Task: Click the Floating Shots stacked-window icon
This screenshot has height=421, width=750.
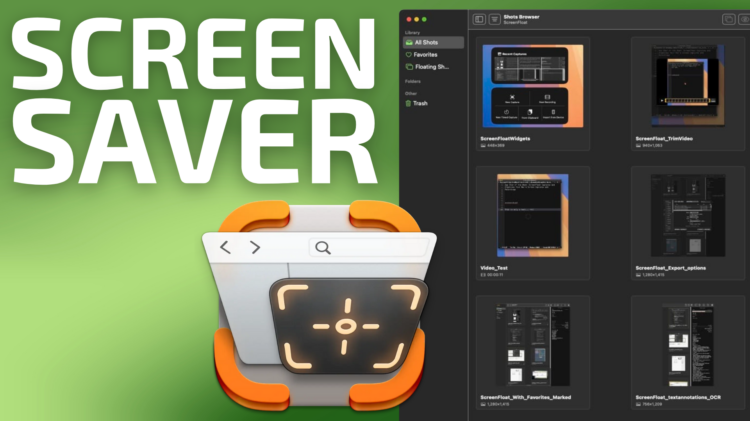Action: click(408, 67)
